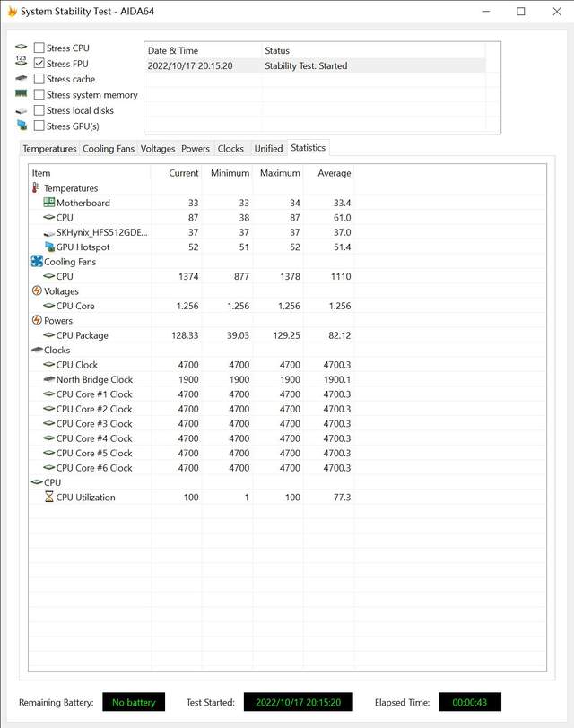
Task: Select the Motherboard temperature row label
Action: click(x=83, y=203)
